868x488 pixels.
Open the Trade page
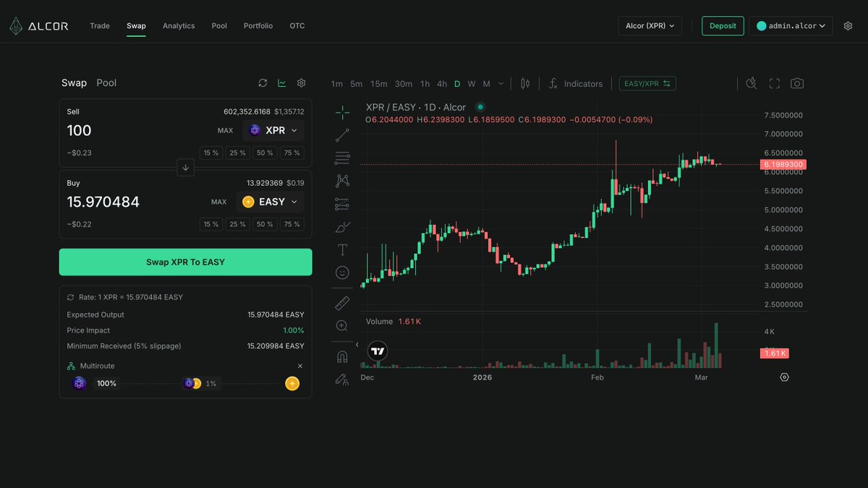coord(100,26)
